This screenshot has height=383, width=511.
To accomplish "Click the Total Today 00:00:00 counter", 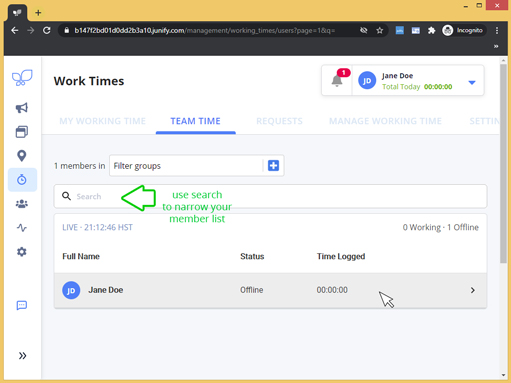I will pyautogui.click(x=417, y=87).
